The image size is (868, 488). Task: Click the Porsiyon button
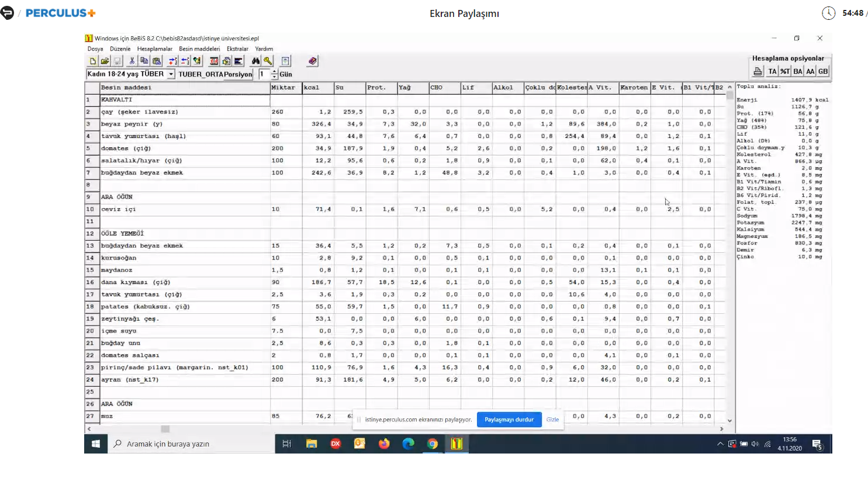pyautogui.click(x=238, y=74)
